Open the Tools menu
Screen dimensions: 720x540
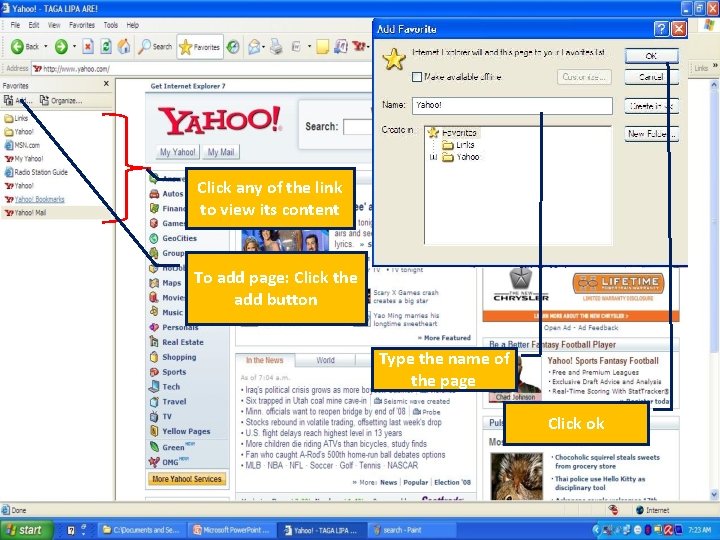coord(111,25)
